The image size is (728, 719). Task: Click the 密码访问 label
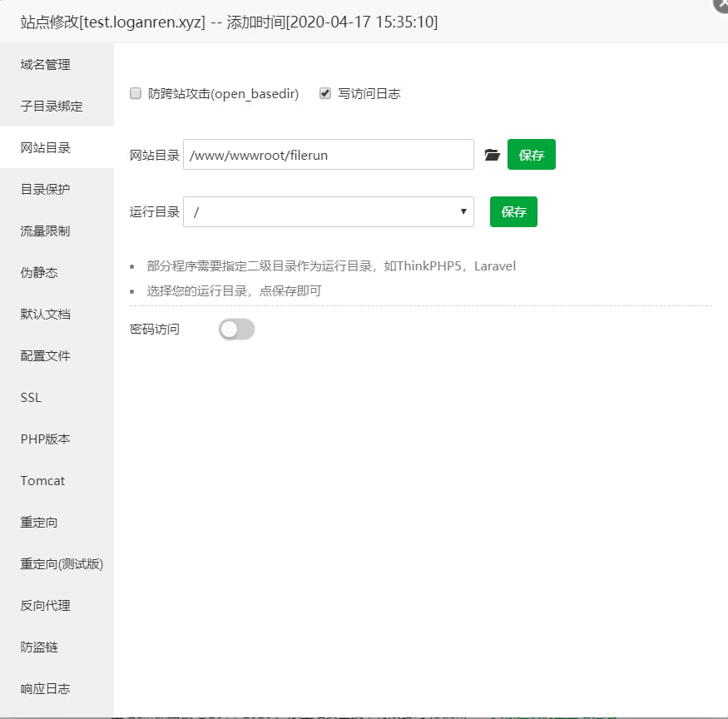(155, 330)
